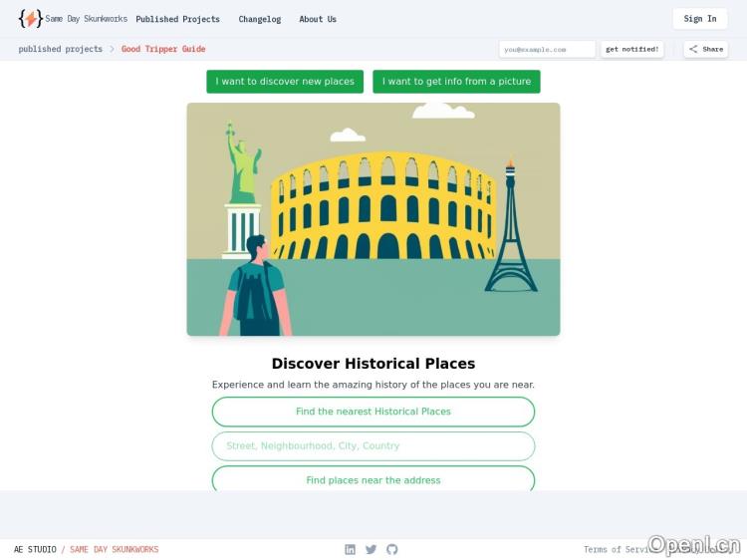Open the GitHub icon in footer
The height and width of the screenshot is (560, 747).
coord(391,549)
